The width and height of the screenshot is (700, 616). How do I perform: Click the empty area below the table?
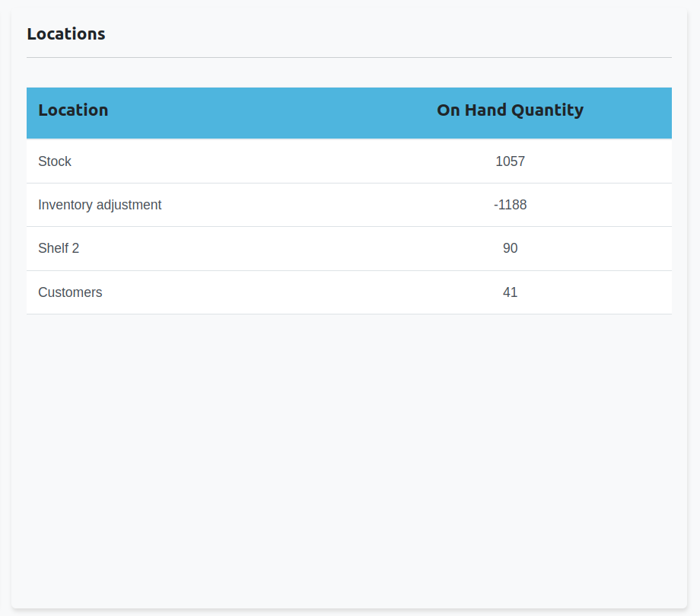click(x=349, y=457)
